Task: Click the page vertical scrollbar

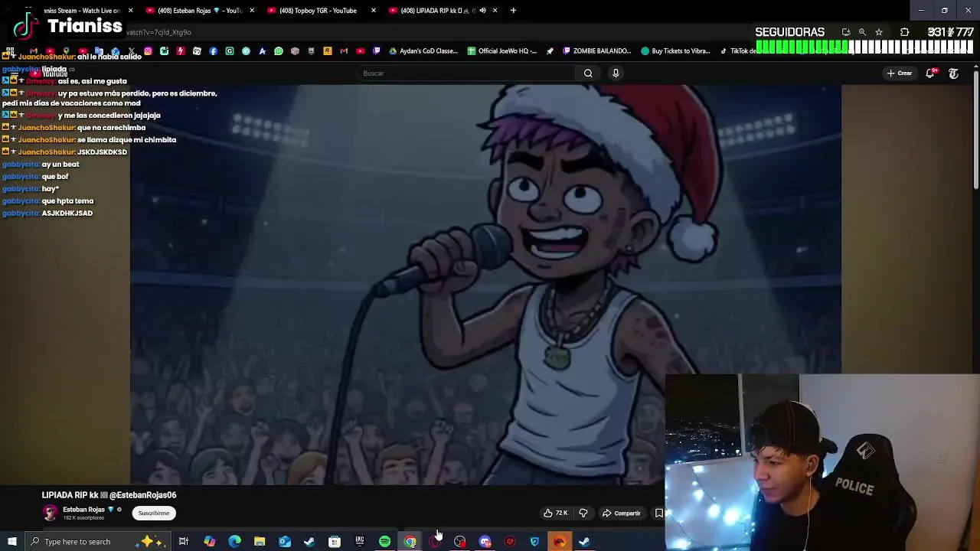Action: (975, 130)
